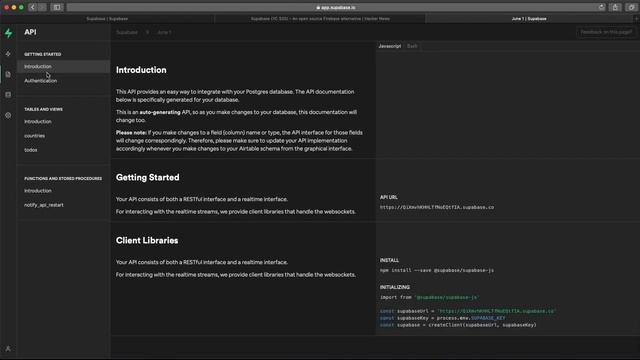Click the green Supabase lightning bolt logo

[x=8, y=33]
